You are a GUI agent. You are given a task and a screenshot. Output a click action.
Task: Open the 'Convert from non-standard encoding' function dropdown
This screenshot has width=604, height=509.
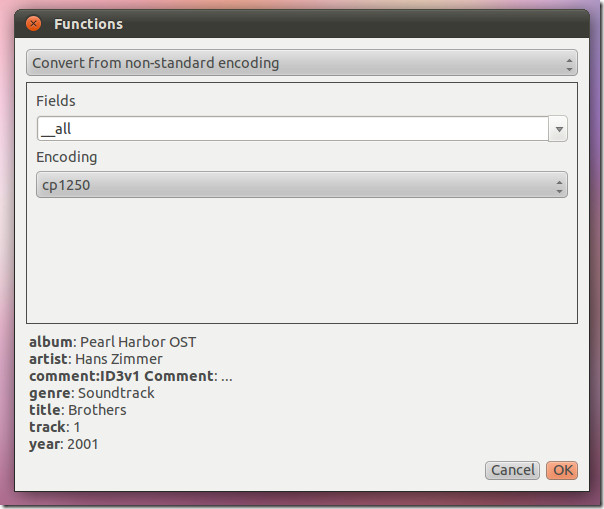302,62
